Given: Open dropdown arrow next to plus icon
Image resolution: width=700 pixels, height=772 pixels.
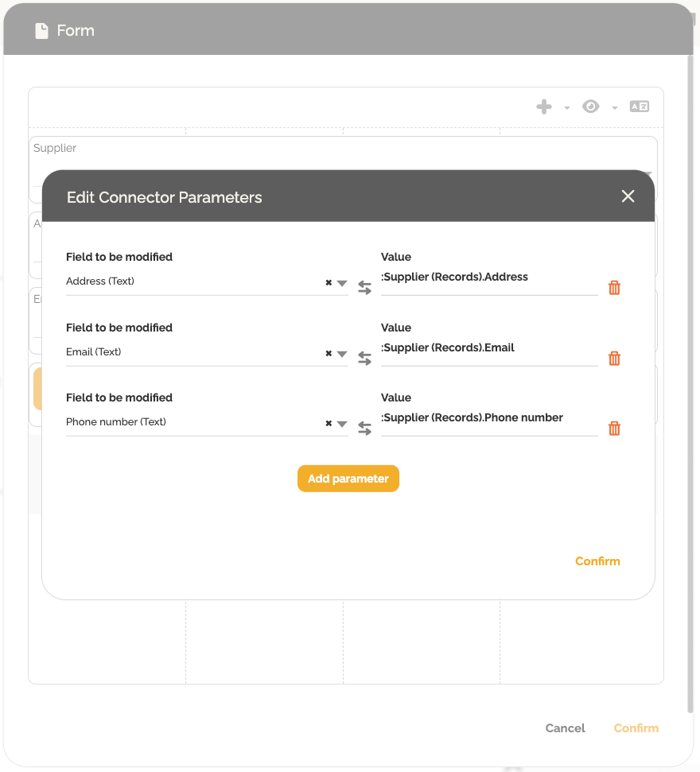Looking at the screenshot, I should (567, 108).
